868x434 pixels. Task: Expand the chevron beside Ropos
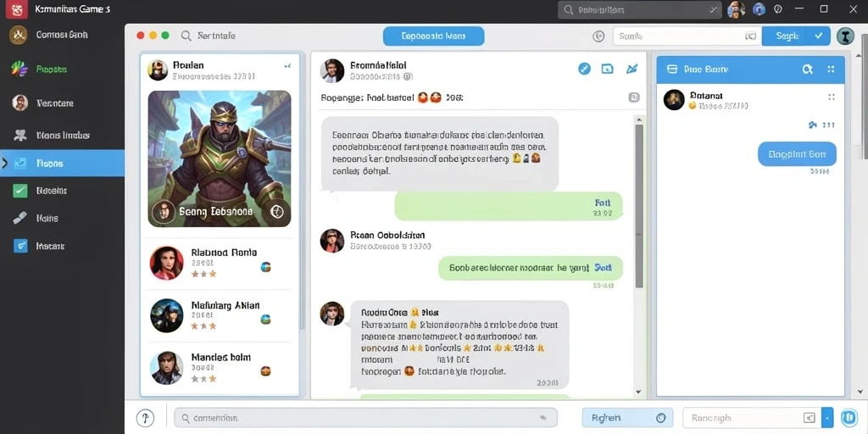pos(4,164)
